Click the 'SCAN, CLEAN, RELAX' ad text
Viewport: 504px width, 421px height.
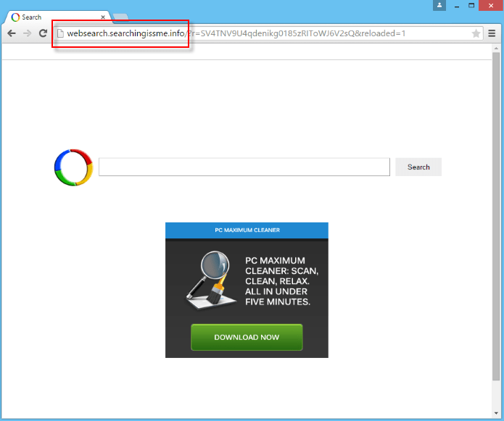pyautogui.click(x=281, y=281)
